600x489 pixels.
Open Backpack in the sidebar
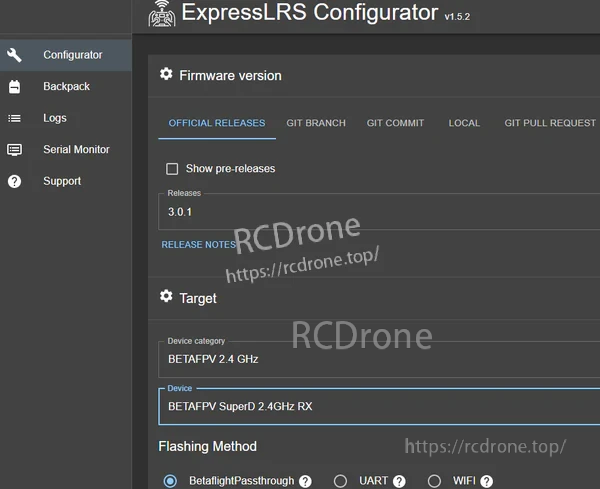point(66,86)
